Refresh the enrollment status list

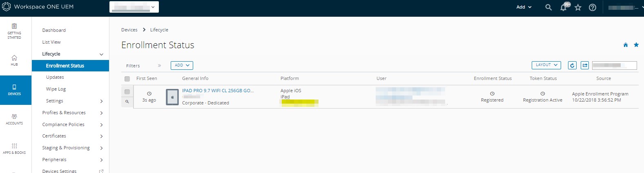tap(572, 65)
